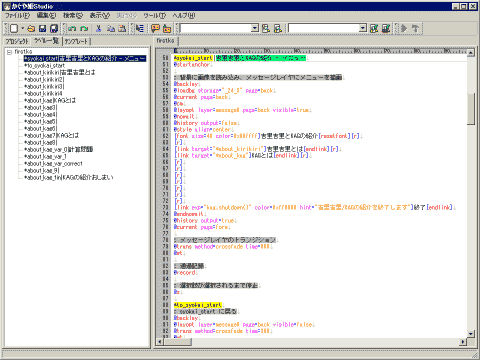Open the second toolbar combo box dropdown arrow
Screen dimensions: 480x360
(363, 28)
